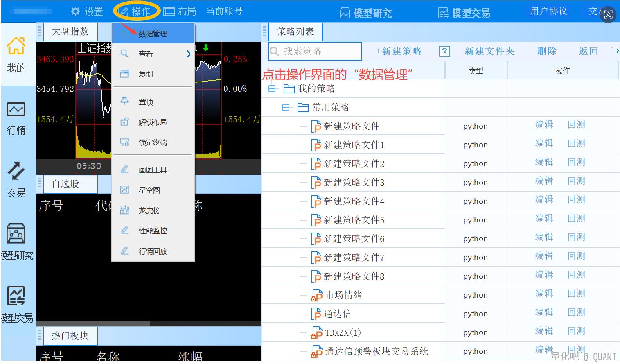This screenshot has width=620, height=364.
Task: Click the 设置 gear icon
Action: [75, 11]
